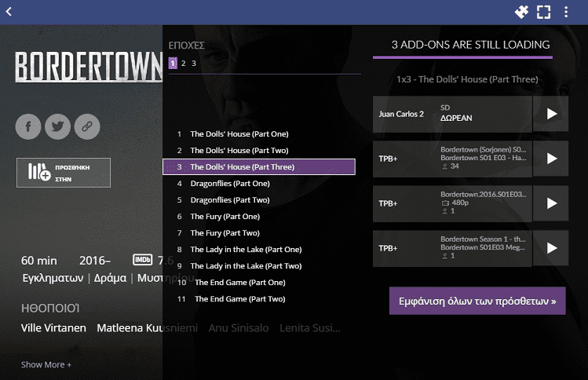Filter by Εγκληματων genre
Viewport: 588px width, 380px height.
click(x=53, y=278)
